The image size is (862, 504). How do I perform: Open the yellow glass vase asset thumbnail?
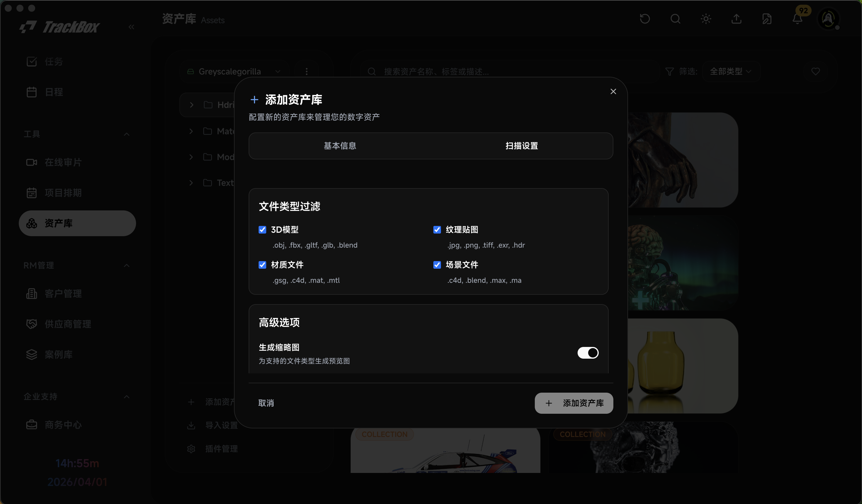pyautogui.click(x=683, y=366)
